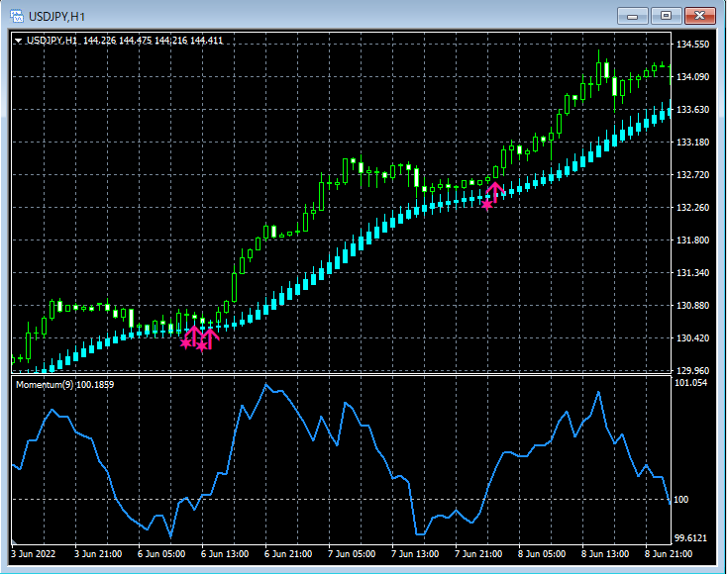
Task: Click the 7 Jun 13:00 time label
Action: pyautogui.click(x=415, y=554)
